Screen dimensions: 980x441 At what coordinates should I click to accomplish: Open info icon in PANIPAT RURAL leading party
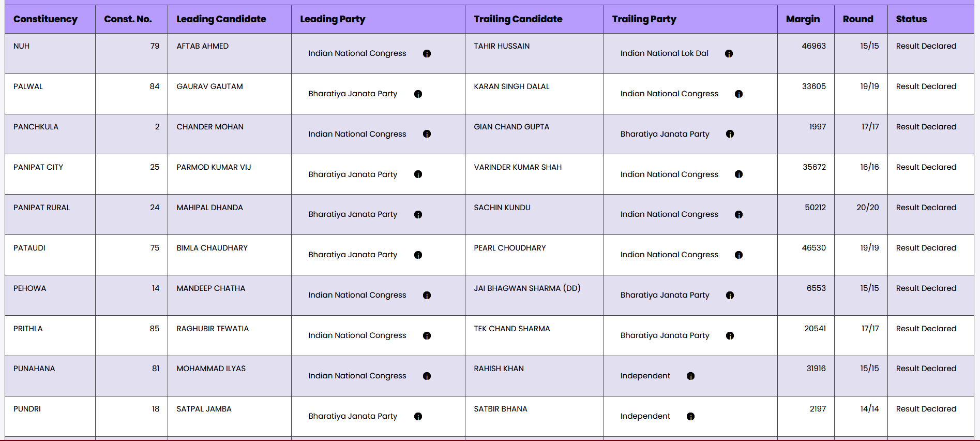pos(418,215)
